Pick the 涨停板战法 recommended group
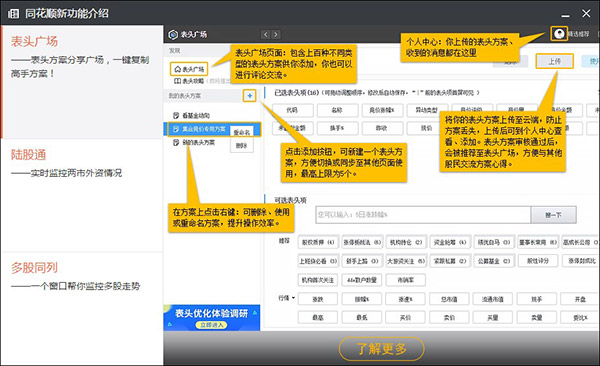Screen dimensions: 600x366 [x=362, y=242]
